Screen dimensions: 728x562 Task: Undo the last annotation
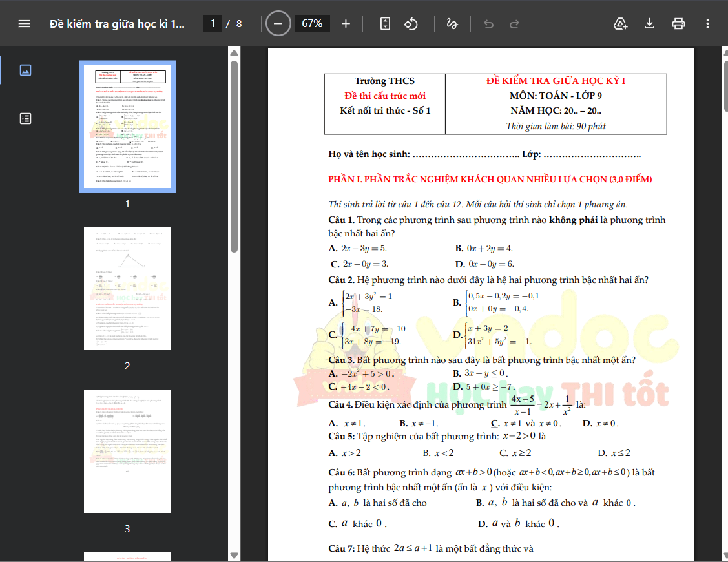click(x=488, y=24)
